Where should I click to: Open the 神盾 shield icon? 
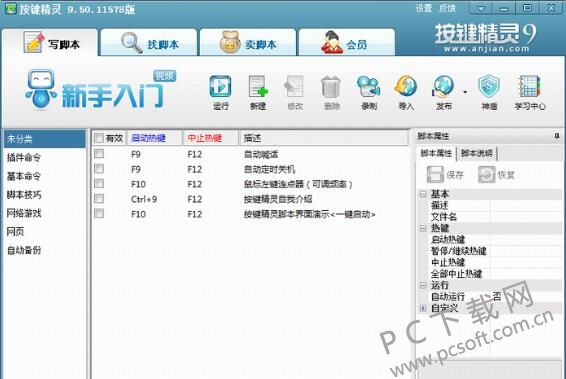click(x=489, y=86)
